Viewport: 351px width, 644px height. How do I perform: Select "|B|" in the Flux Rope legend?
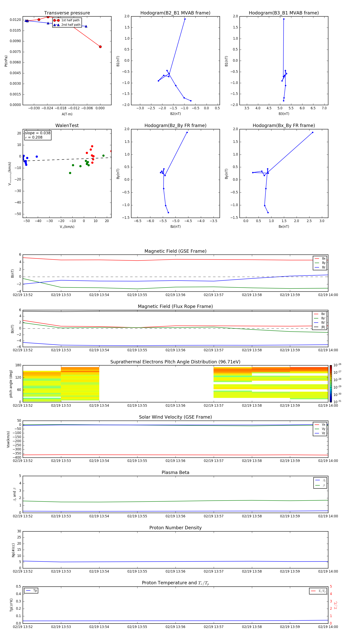tap(320, 327)
